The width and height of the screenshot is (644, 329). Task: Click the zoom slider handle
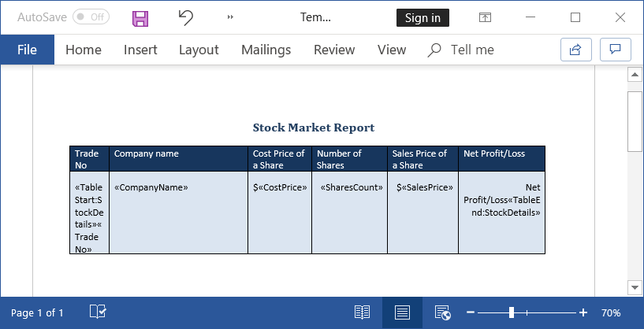[512, 312]
